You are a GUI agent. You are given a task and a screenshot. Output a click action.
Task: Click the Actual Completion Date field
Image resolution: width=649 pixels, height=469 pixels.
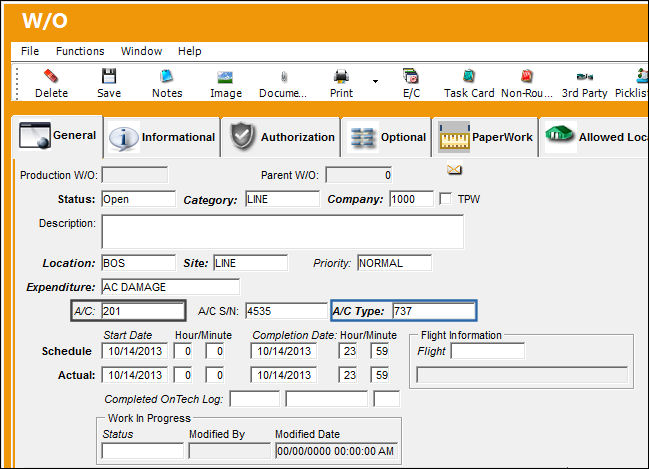tap(284, 375)
